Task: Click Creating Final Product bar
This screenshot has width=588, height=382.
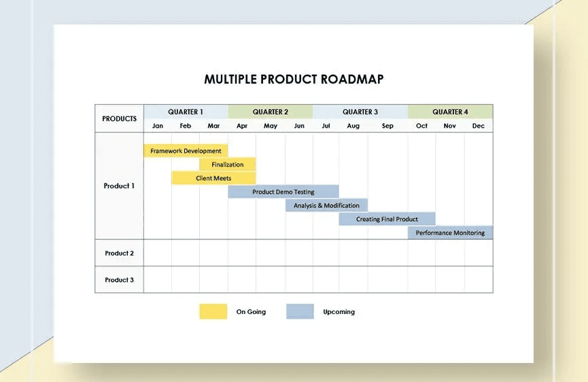Action: pyautogui.click(x=387, y=219)
